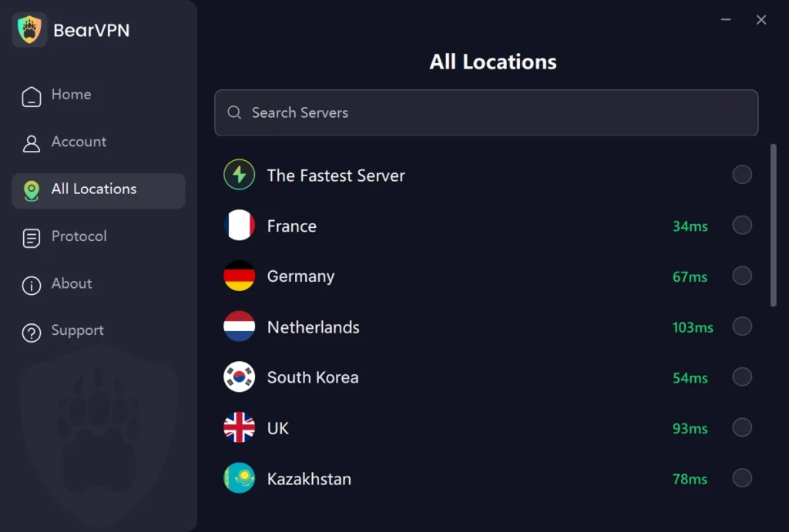
Task: Click the About info icon
Action: [31, 283]
